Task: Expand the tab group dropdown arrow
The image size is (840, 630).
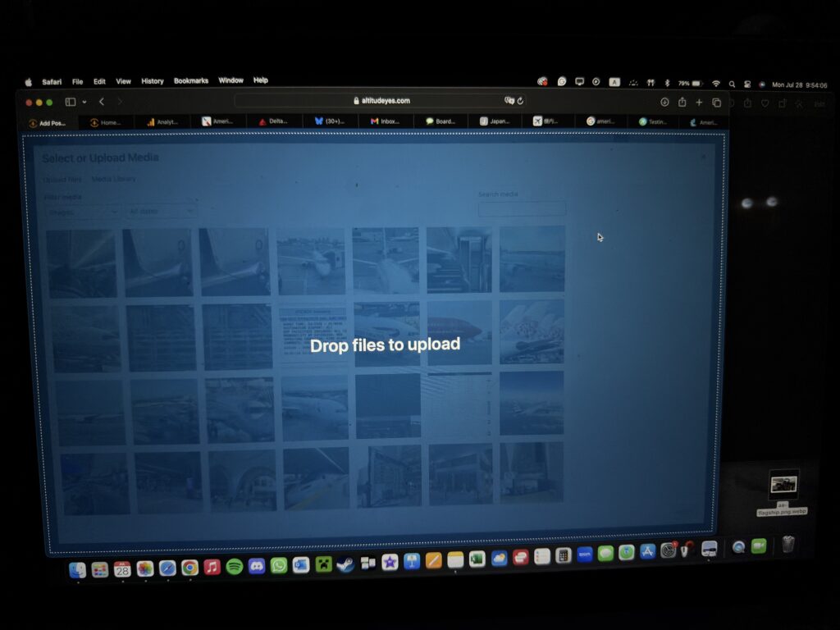Action: point(84,102)
